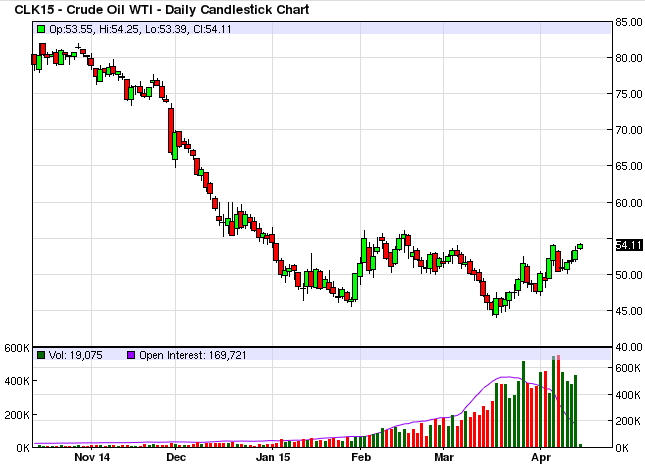645x467 pixels.
Task: Click the 'Op:53.55' open value text
Action: coord(72,29)
